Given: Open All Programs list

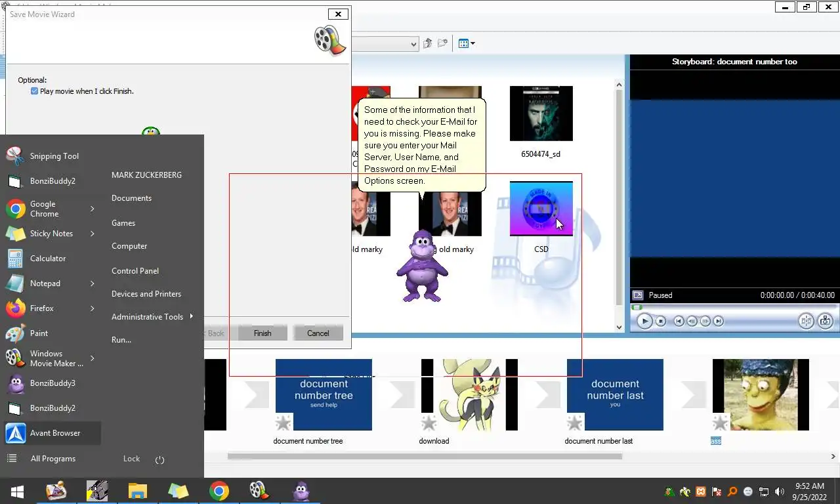Looking at the screenshot, I should point(52,459).
